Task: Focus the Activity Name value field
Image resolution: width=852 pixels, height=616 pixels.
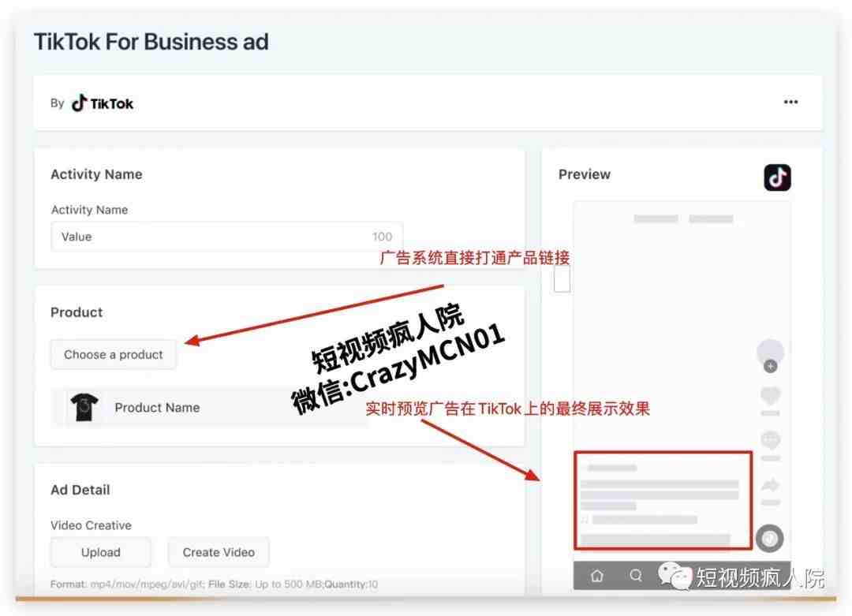Action: click(226, 237)
